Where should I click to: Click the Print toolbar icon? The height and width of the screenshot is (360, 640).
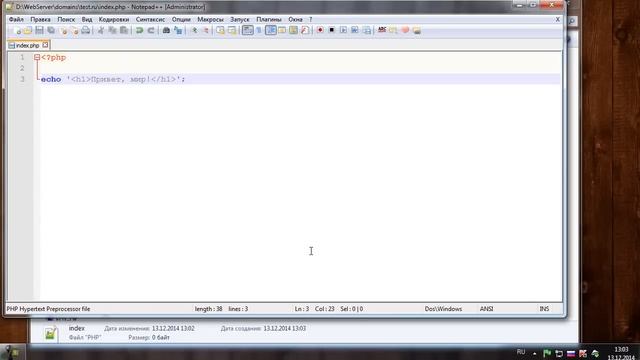[86, 31]
